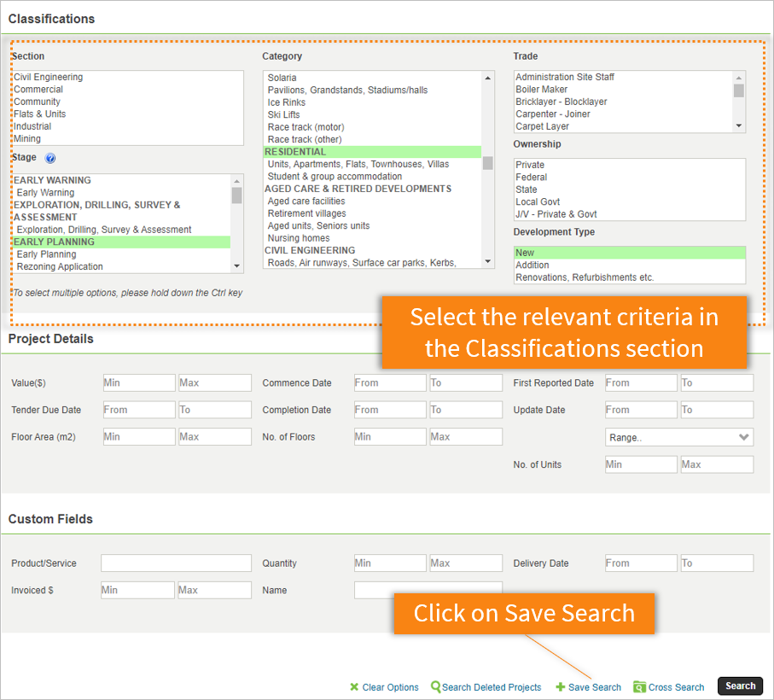This screenshot has height=700, width=774.
Task: Click No. of Floors Max field
Action: click(466, 437)
